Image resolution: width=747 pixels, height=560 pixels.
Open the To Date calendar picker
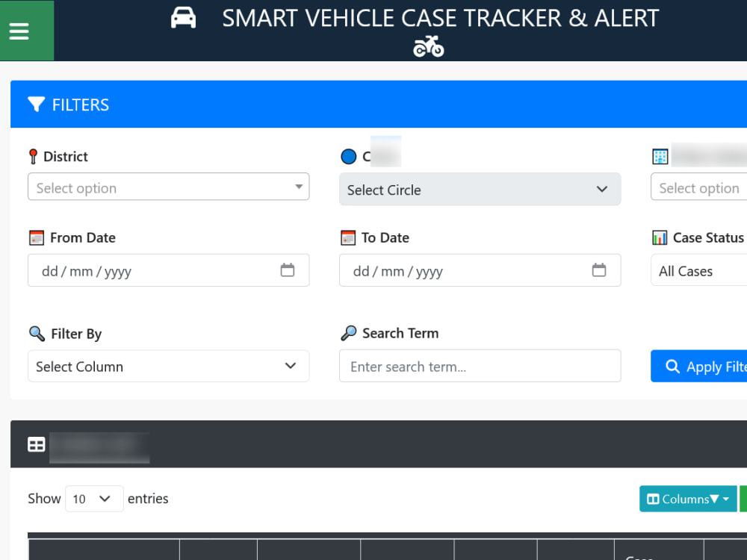click(x=599, y=270)
